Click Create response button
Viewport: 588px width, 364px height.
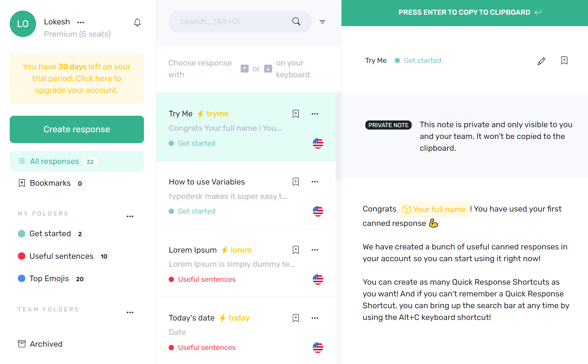pos(76,129)
